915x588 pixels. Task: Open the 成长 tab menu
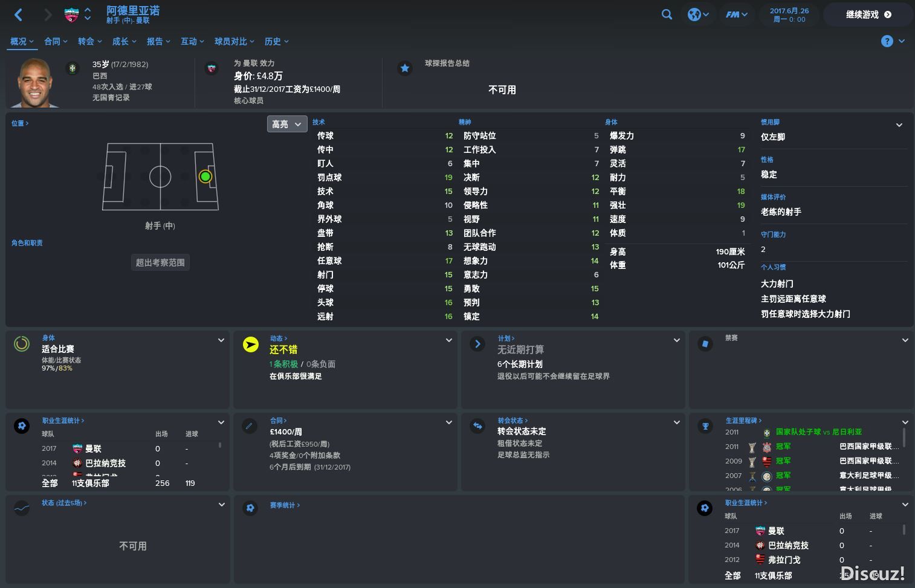tap(124, 41)
